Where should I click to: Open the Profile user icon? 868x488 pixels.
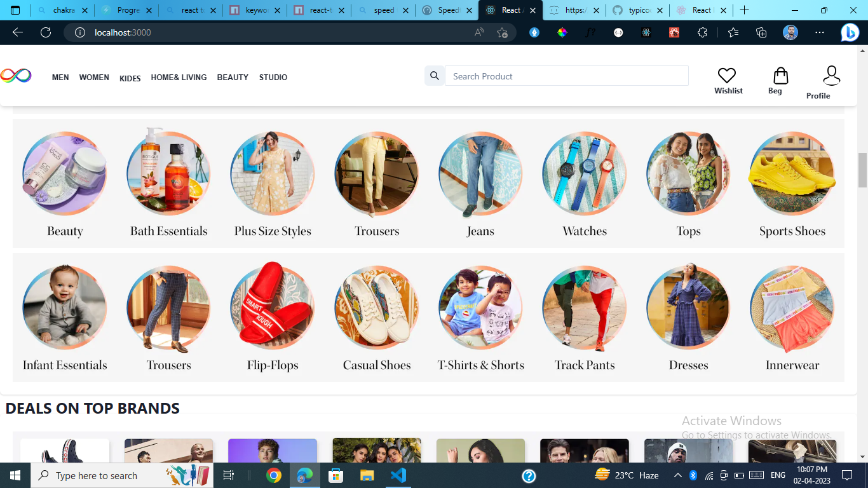pos(831,76)
